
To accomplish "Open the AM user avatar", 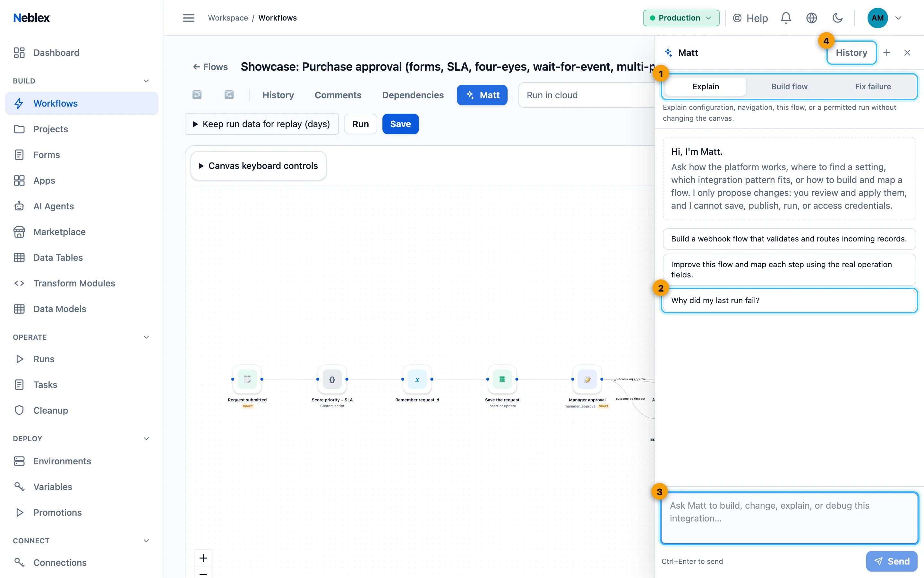I will (x=877, y=18).
